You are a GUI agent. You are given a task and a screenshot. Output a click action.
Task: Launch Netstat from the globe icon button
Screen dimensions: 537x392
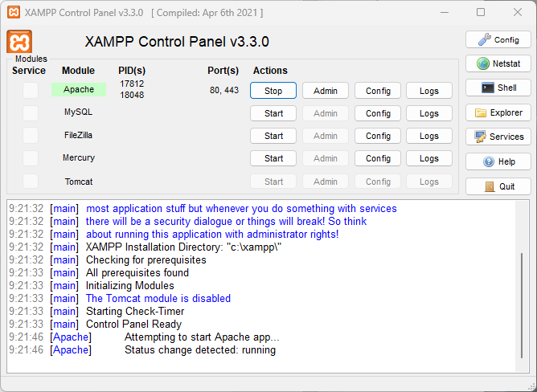pos(498,63)
